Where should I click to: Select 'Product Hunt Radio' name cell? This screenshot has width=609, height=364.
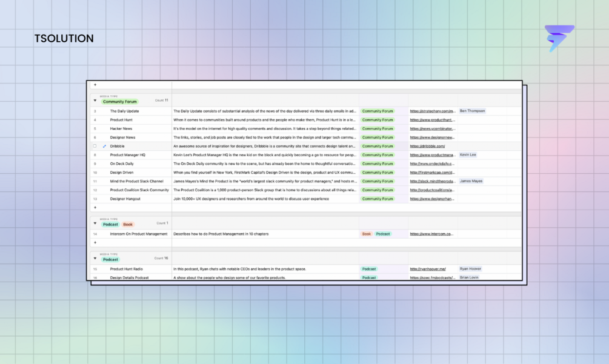coord(127,269)
